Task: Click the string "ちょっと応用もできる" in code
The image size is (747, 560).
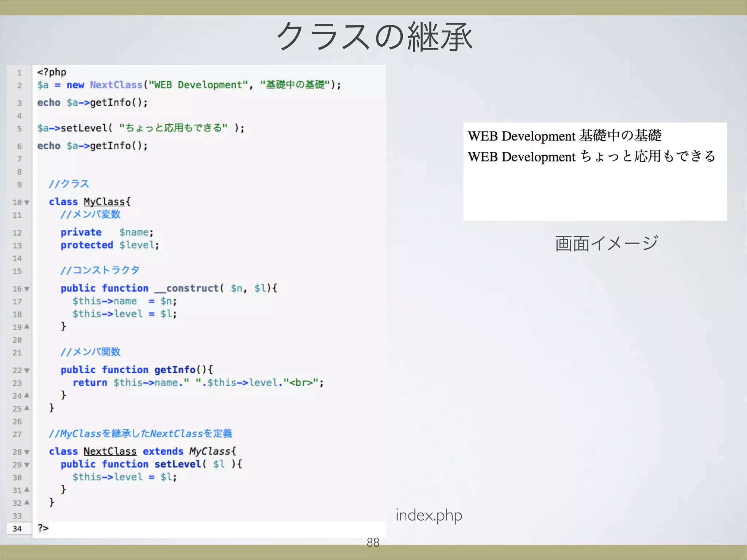Action: pyautogui.click(x=174, y=128)
